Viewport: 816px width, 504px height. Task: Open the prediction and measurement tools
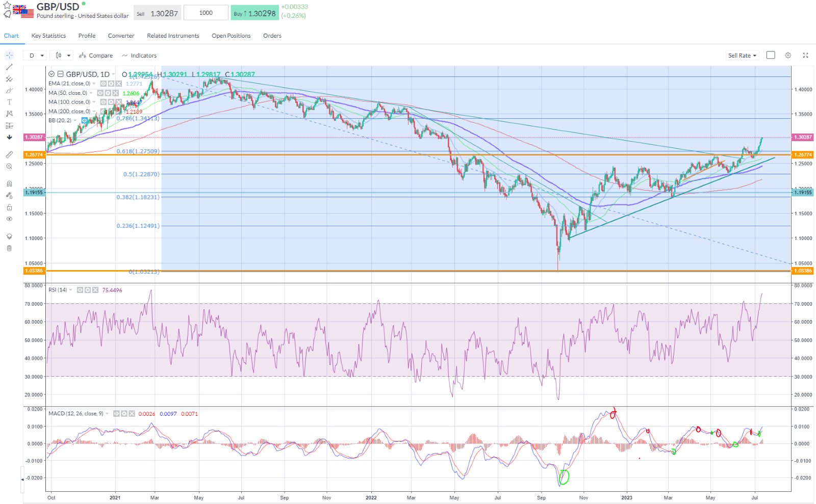(9, 125)
